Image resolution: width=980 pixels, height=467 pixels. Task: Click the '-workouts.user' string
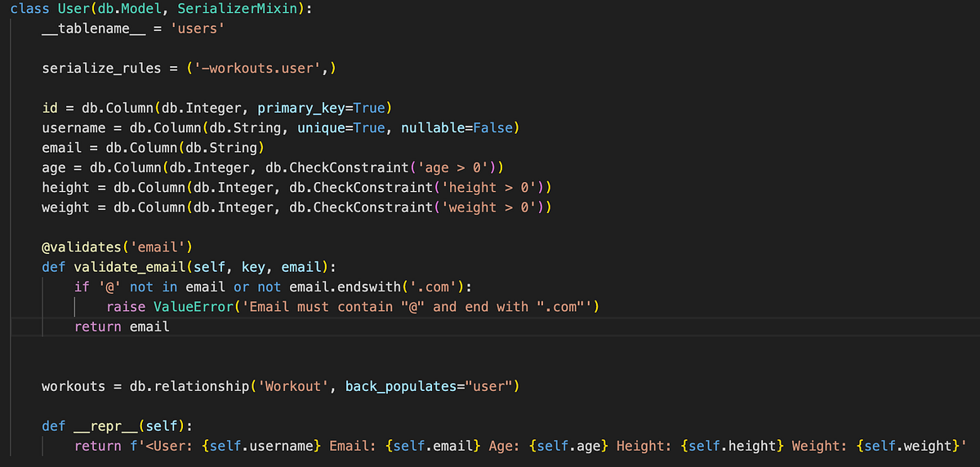[x=259, y=69]
